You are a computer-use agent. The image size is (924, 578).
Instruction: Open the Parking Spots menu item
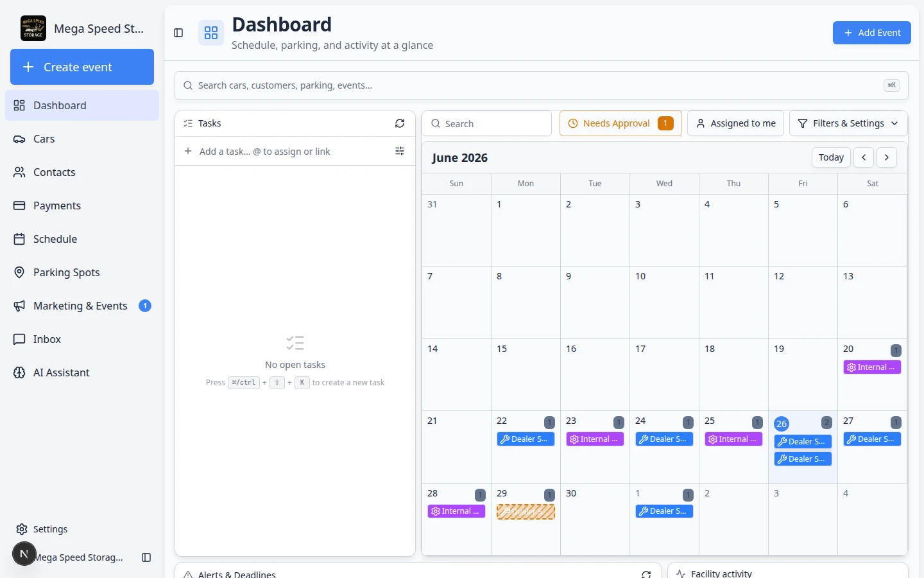[x=82, y=272]
